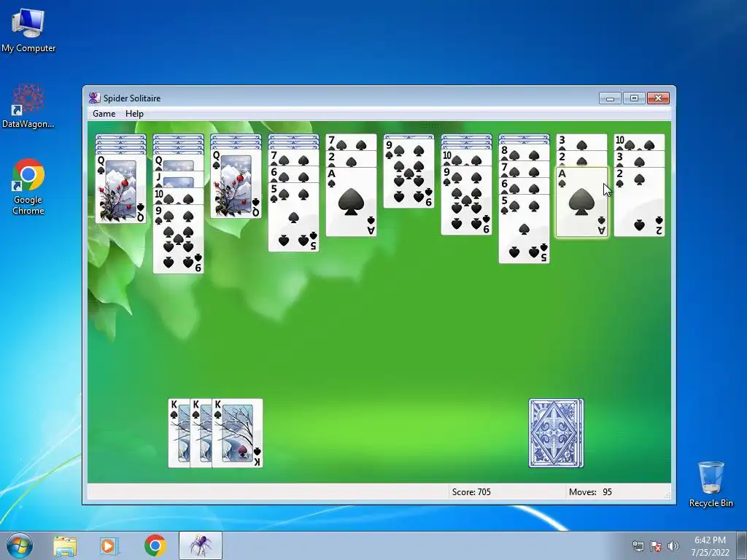
Task: Click the 3 of spades in ninth column
Action: (x=581, y=142)
